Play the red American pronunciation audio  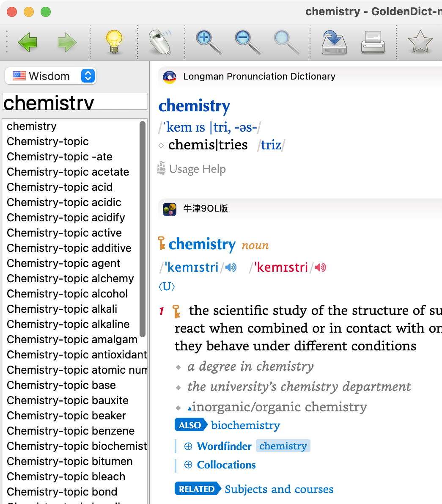(x=321, y=267)
